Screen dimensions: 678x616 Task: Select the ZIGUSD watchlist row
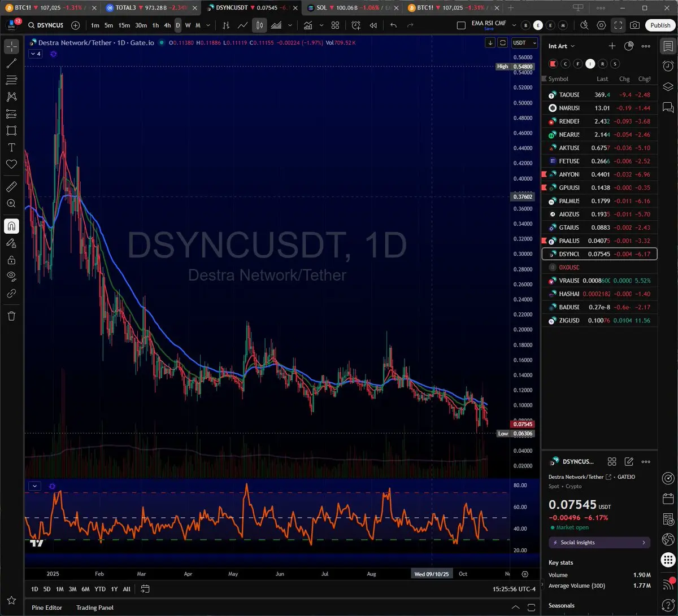point(599,320)
